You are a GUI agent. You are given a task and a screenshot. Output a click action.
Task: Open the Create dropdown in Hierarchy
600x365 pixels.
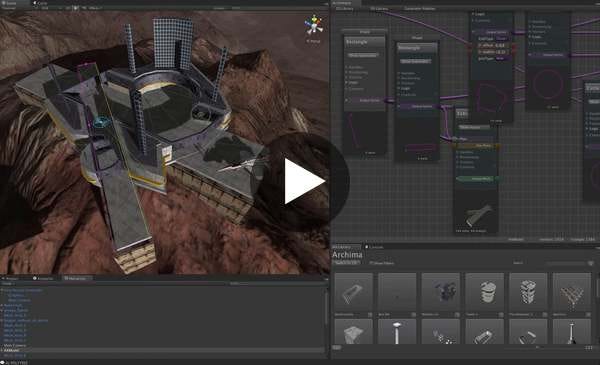coord(8,284)
